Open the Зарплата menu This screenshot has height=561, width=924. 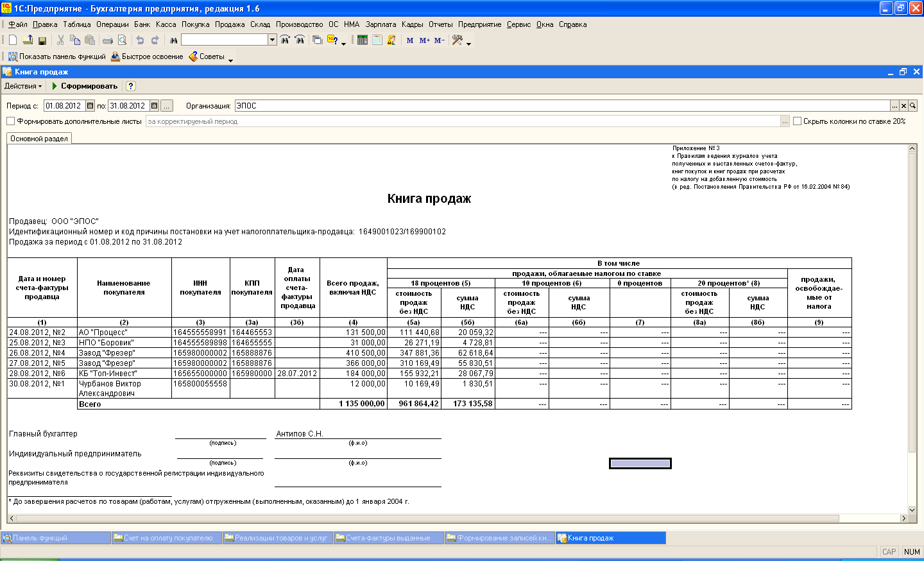pyautogui.click(x=381, y=24)
